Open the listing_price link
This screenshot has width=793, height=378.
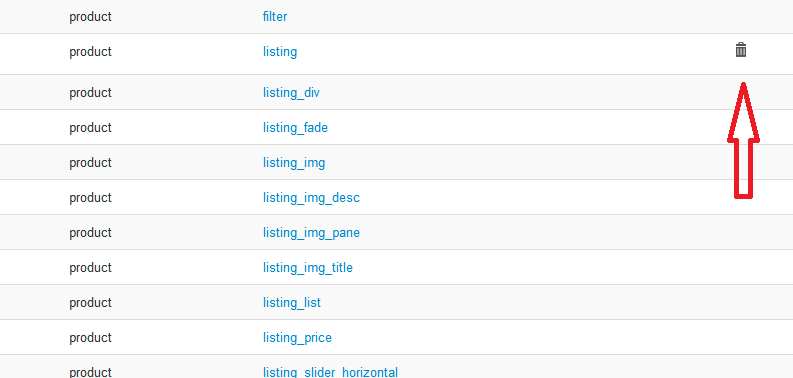297,338
